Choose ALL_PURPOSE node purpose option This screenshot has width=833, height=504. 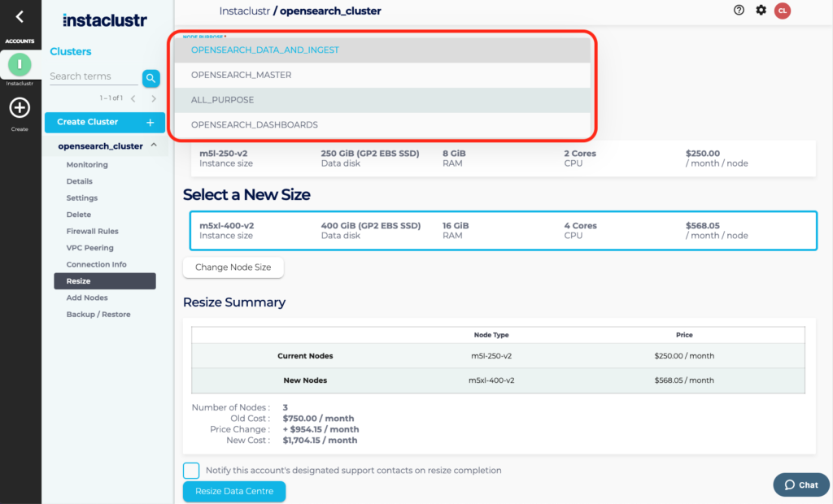pos(222,100)
